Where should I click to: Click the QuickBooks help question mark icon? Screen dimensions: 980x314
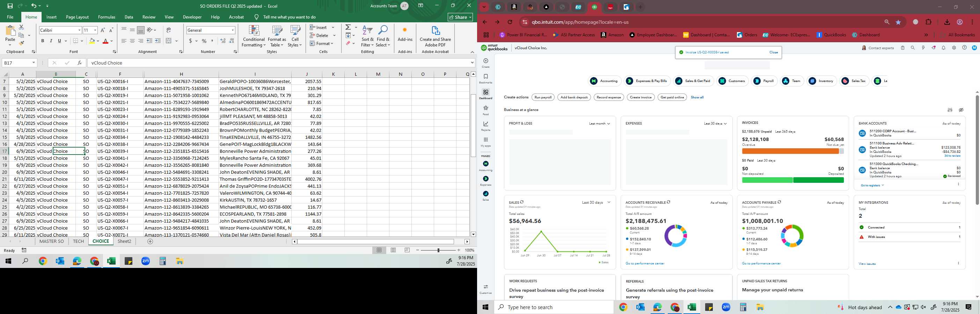coord(964,48)
